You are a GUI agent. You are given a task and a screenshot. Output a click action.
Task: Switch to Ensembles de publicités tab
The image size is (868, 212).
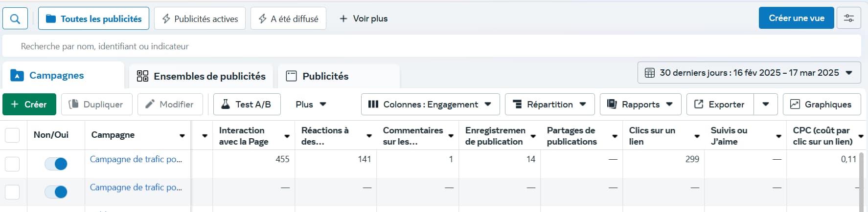201,76
